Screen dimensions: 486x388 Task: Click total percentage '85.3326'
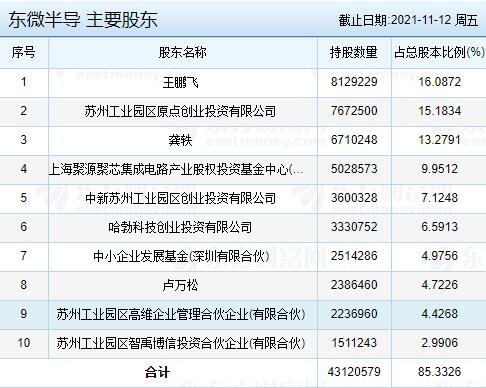click(x=440, y=372)
